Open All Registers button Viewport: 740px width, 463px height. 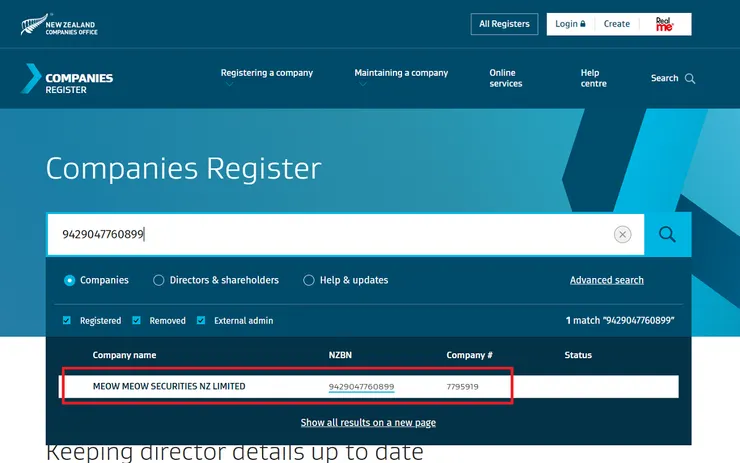coord(504,24)
